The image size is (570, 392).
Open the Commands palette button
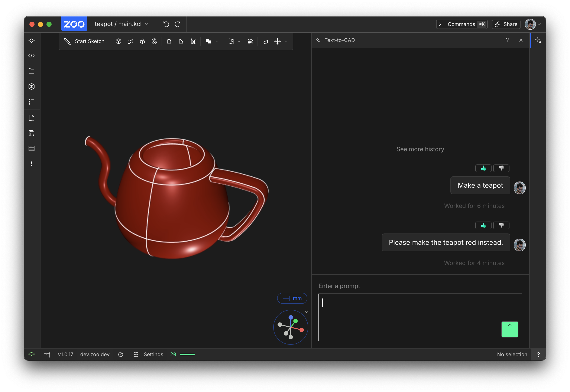(x=461, y=24)
